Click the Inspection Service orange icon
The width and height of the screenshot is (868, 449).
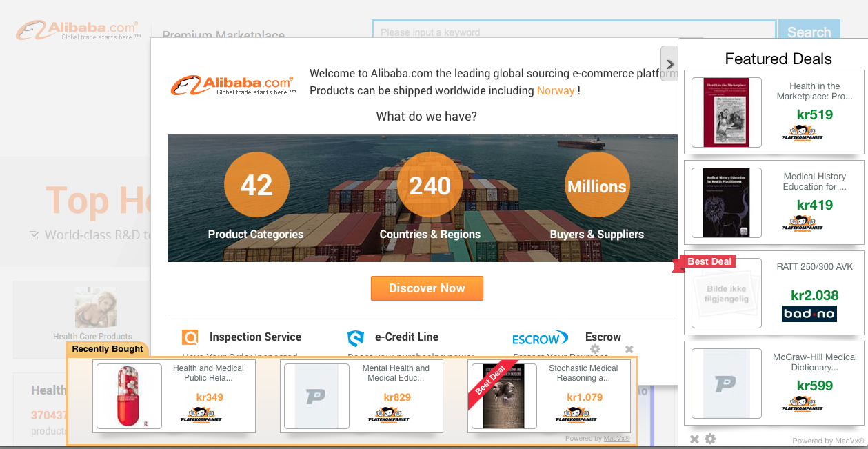[190, 337]
